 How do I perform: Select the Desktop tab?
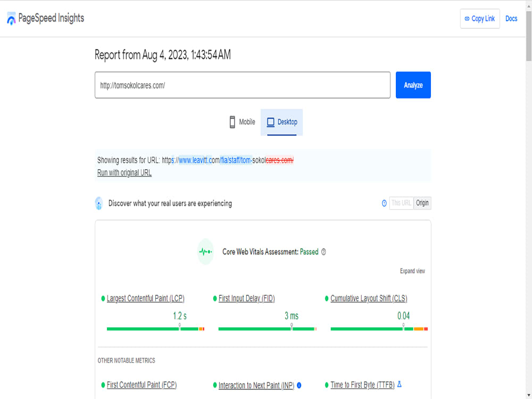coord(281,122)
